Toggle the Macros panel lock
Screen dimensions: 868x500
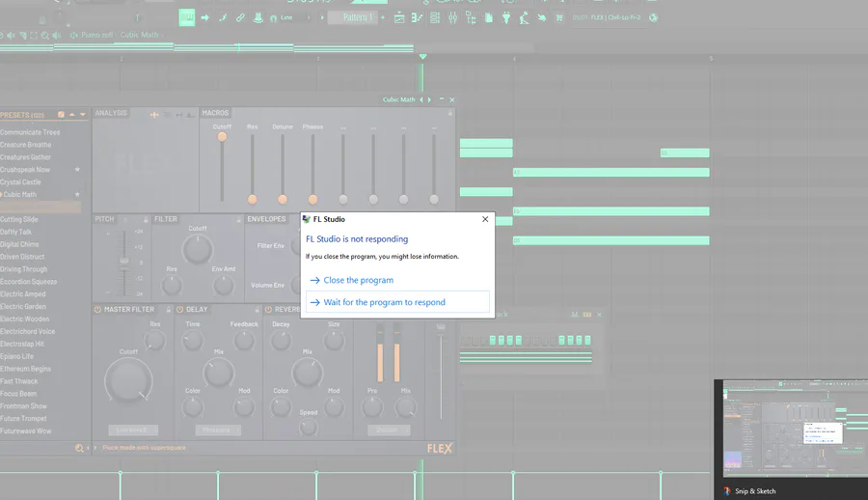point(450,113)
